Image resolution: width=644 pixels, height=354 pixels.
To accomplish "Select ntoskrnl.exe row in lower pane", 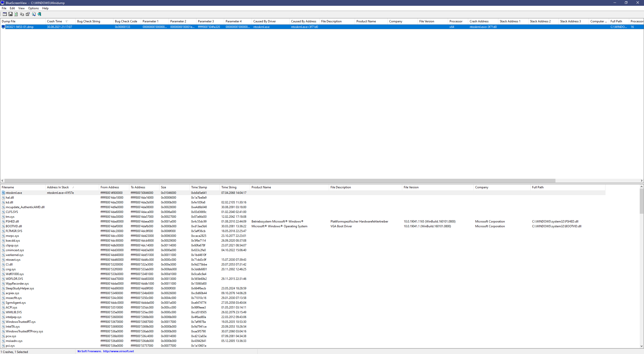I will click(x=14, y=193).
